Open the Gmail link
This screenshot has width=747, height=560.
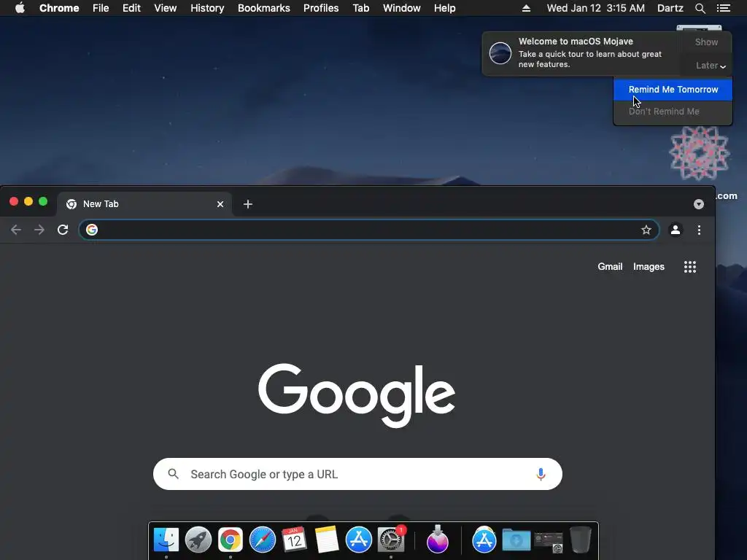(x=610, y=267)
